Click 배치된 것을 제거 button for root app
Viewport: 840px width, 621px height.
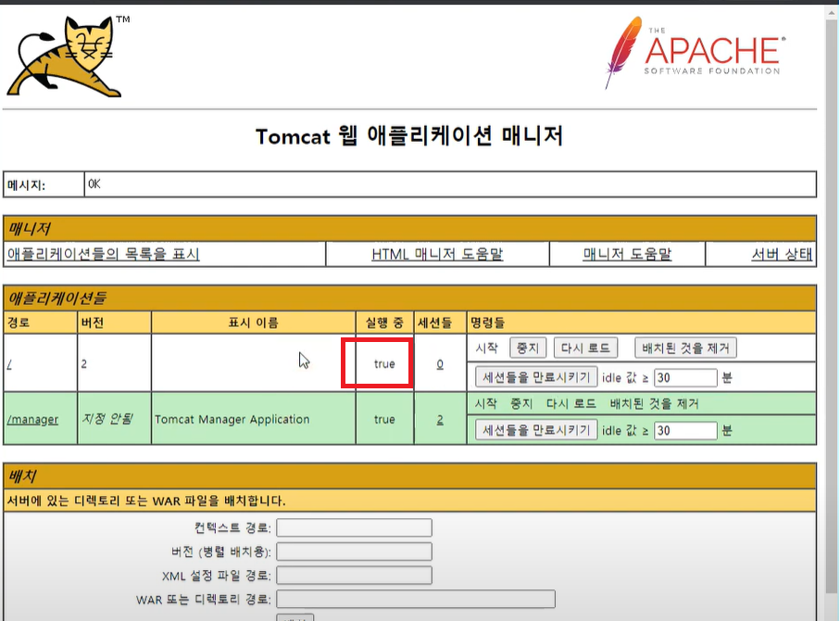pyautogui.click(x=685, y=349)
